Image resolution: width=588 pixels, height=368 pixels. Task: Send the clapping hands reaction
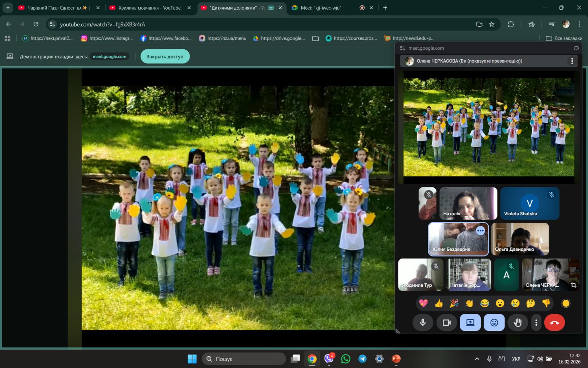pos(469,303)
